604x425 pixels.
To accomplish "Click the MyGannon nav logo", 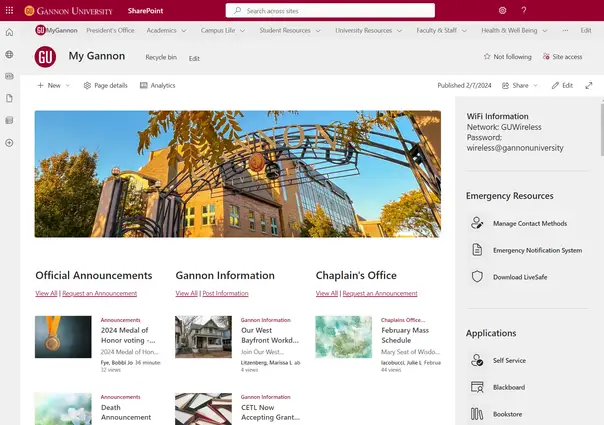I will click(x=56, y=30).
